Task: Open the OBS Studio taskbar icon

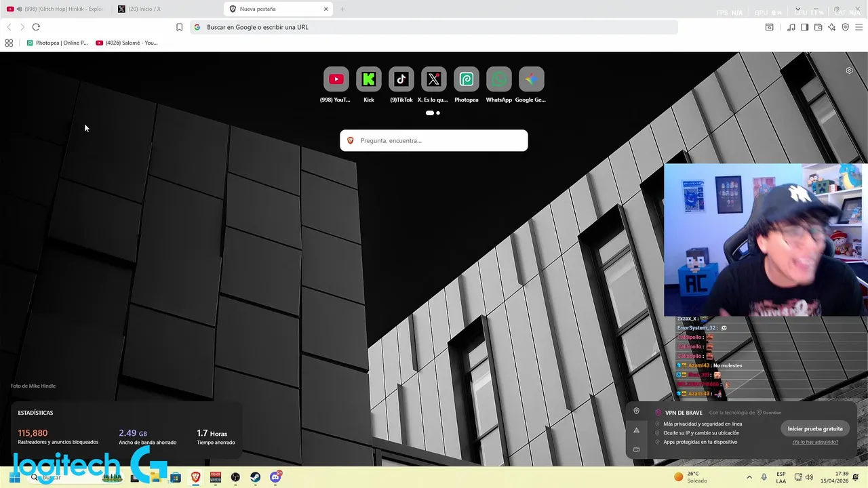Action: [x=235, y=477]
